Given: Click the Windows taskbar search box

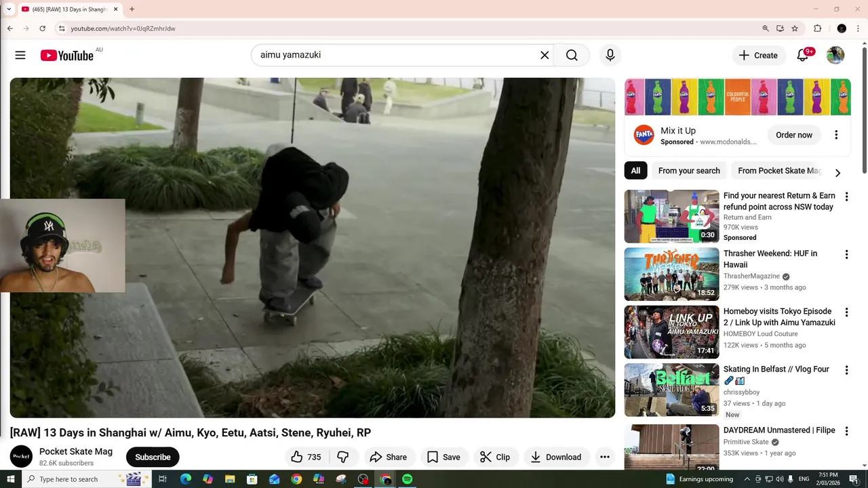Looking at the screenshot, I should tap(85, 479).
